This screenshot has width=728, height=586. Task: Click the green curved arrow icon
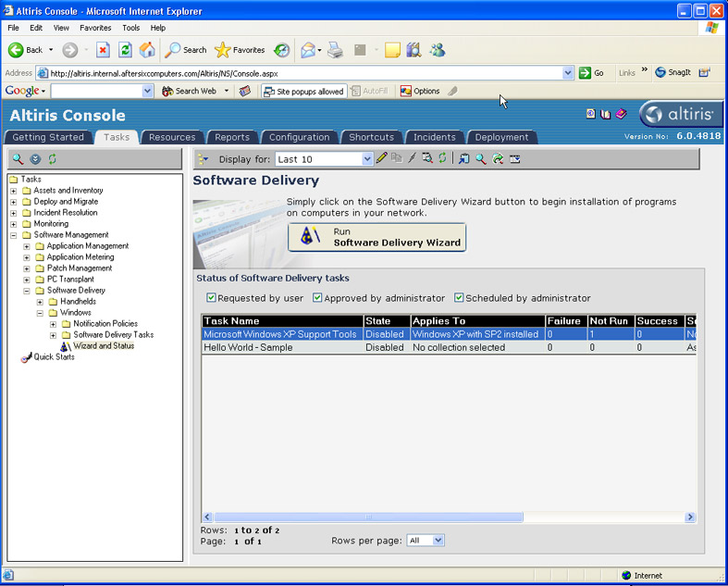[x=498, y=159]
